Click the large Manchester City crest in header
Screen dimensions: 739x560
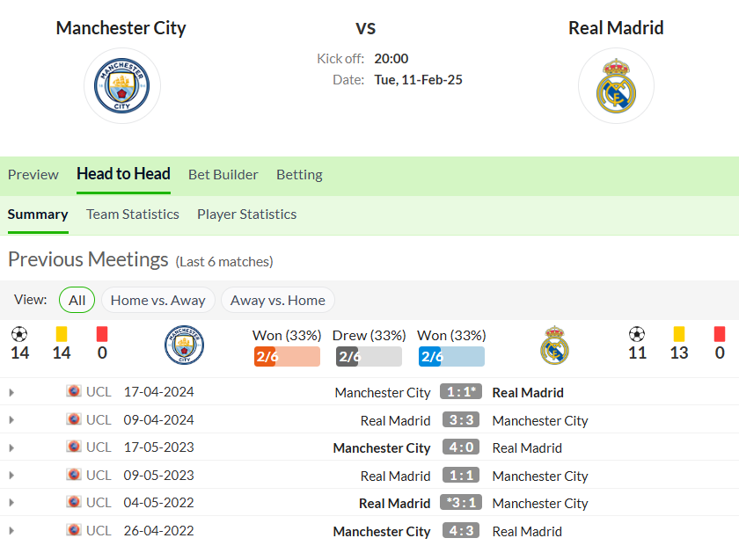pyautogui.click(x=122, y=86)
